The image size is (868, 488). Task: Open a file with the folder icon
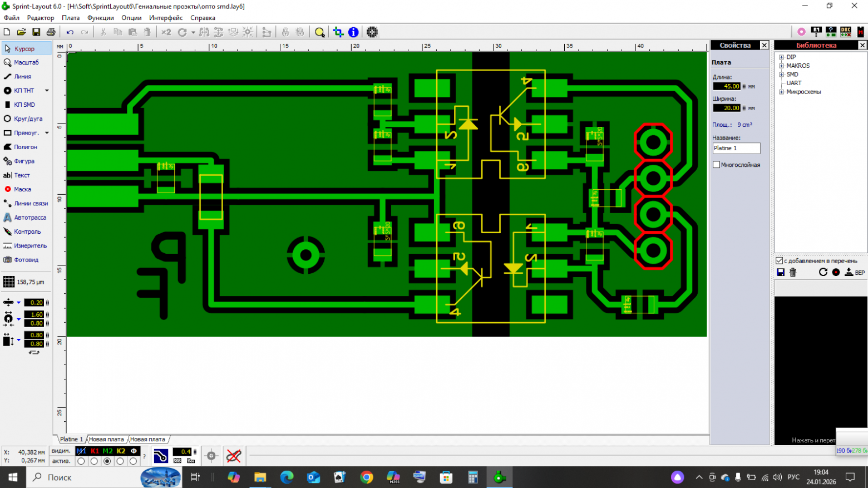[21, 32]
